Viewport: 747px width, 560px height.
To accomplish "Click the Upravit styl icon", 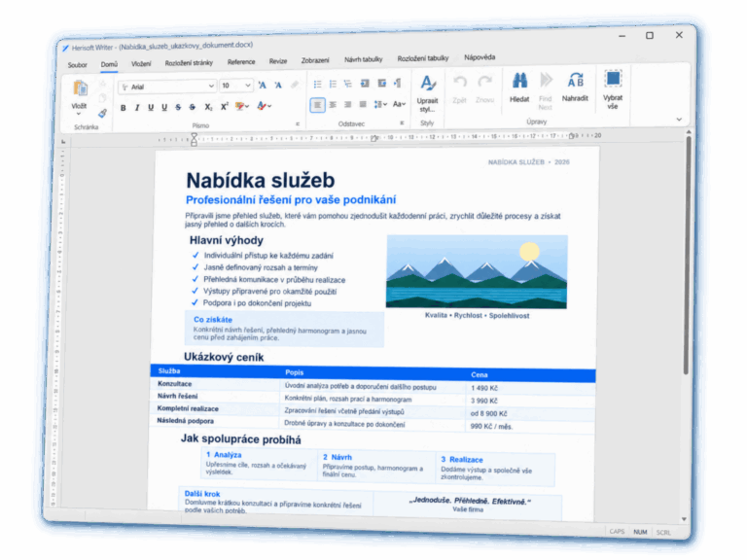I will (428, 84).
